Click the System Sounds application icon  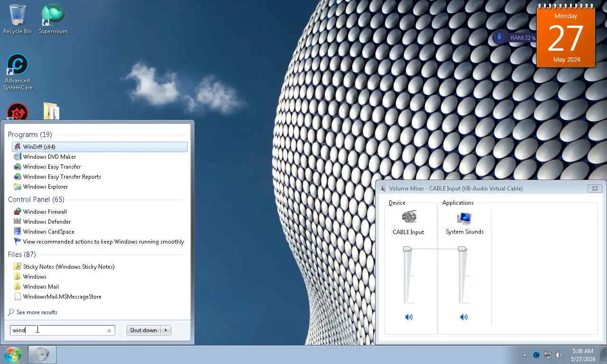coord(464,218)
